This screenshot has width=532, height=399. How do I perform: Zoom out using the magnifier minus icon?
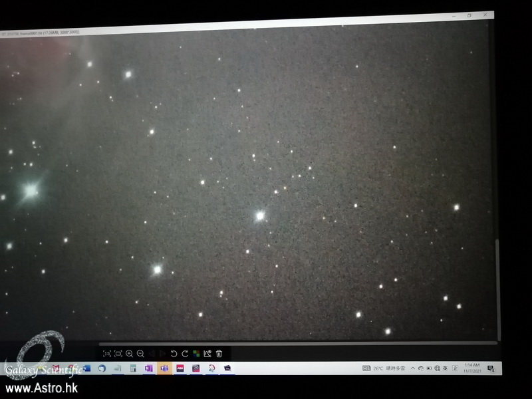140,354
